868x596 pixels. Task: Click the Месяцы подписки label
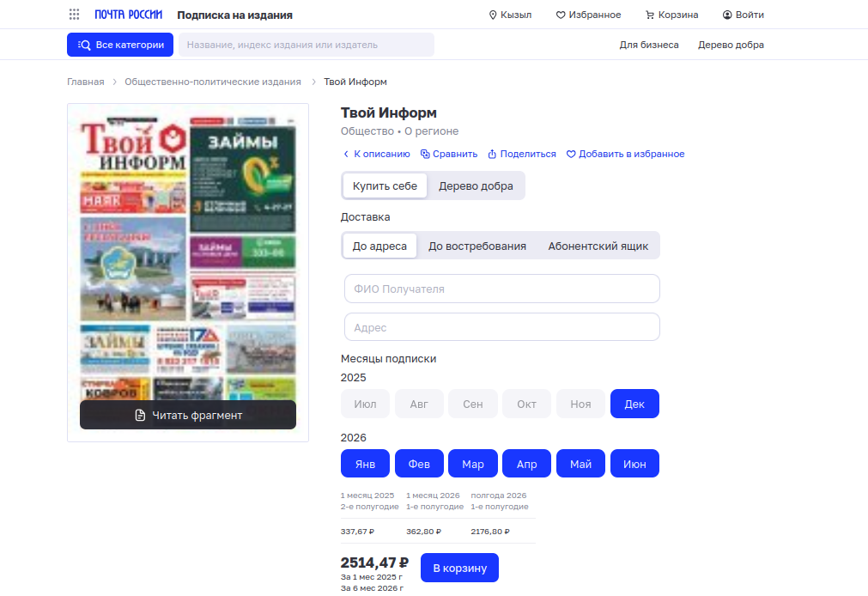coord(389,359)
